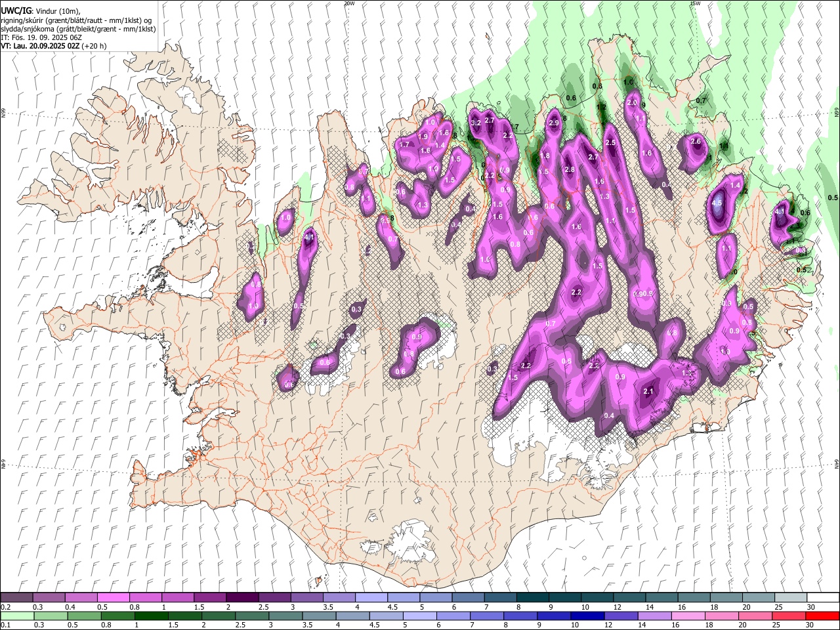Click the black 0.7 value near northeast coast
840x630 pixels.
pyautogui.click(x=701, y=100)
